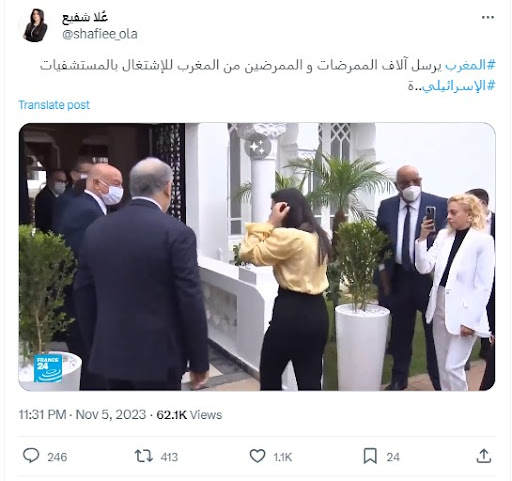Click the 246 replies count
Screen dimensions: 512x481
coord(57,457)
